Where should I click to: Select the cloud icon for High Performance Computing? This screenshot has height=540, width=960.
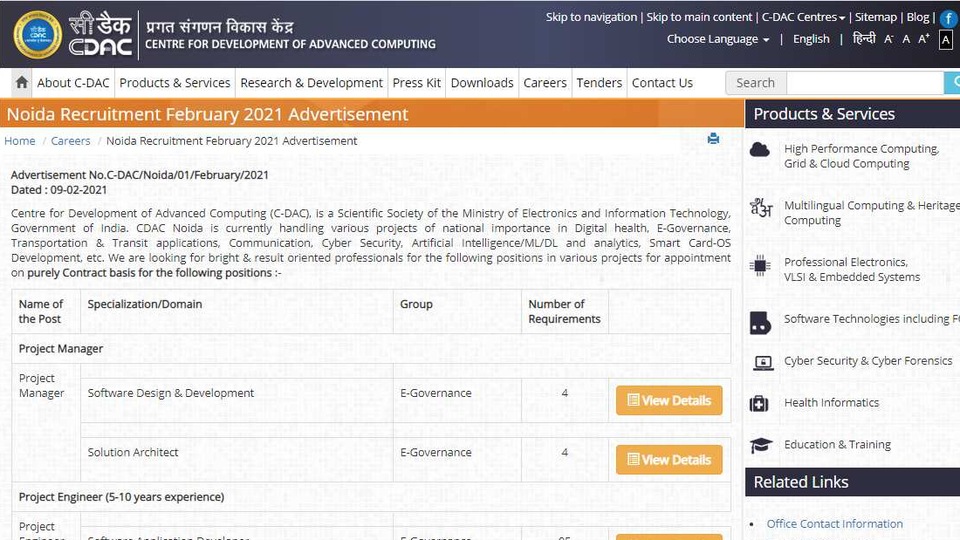pyautogui.click(x=760, y=149)
